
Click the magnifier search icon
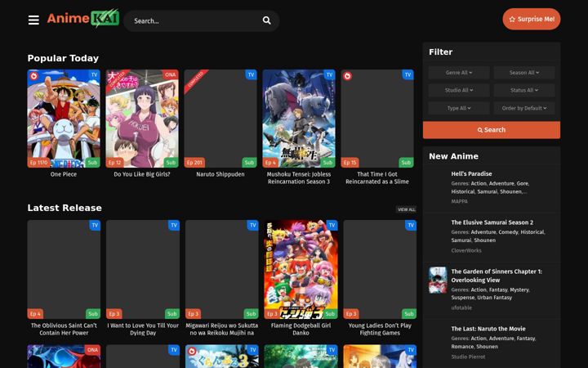pos(266,20)
